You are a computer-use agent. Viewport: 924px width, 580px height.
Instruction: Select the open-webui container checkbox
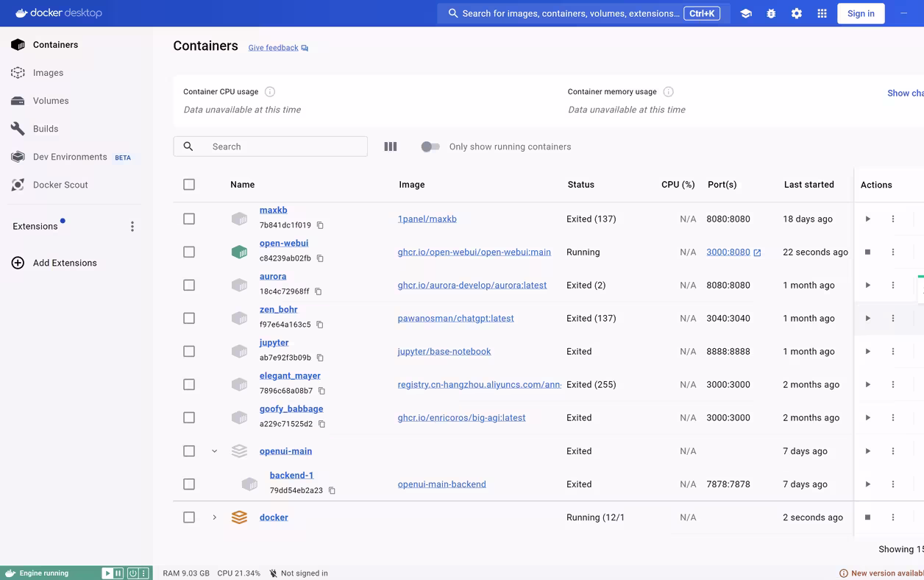[189, 252]
